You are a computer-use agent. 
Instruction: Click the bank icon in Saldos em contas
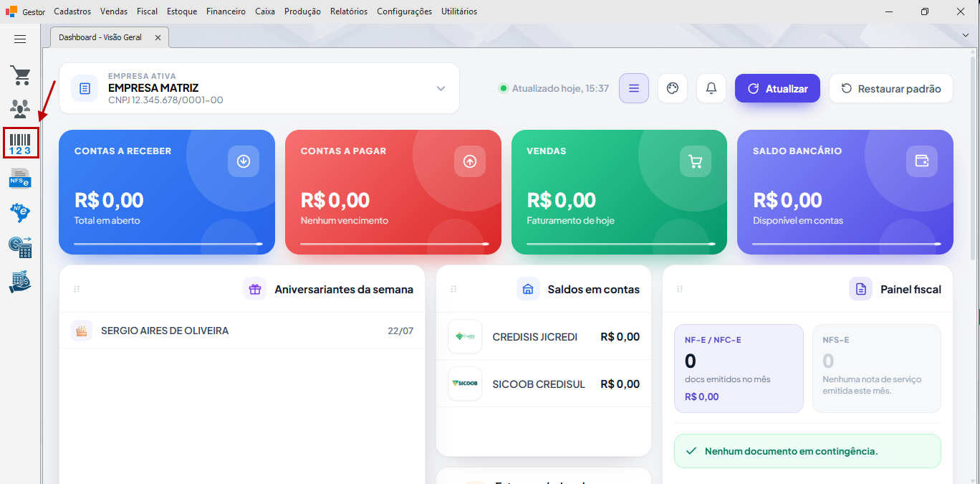tap(528, 289)
